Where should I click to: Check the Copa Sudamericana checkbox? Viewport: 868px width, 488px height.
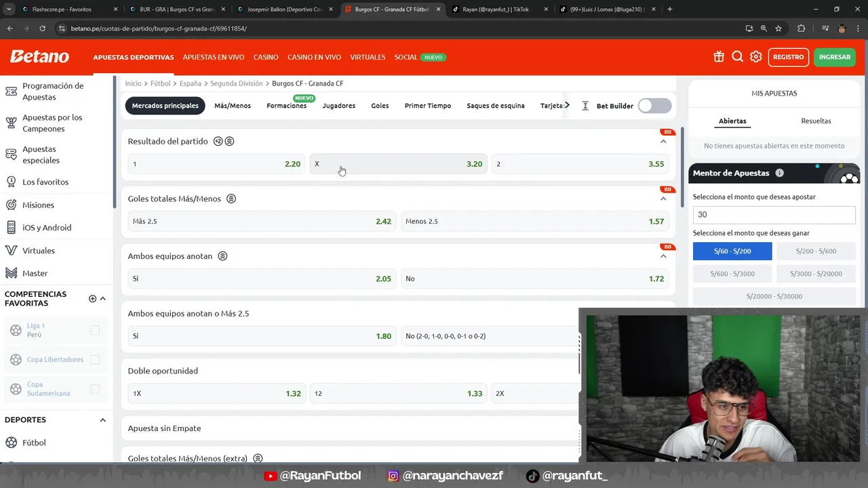click(x=95, y=389)
